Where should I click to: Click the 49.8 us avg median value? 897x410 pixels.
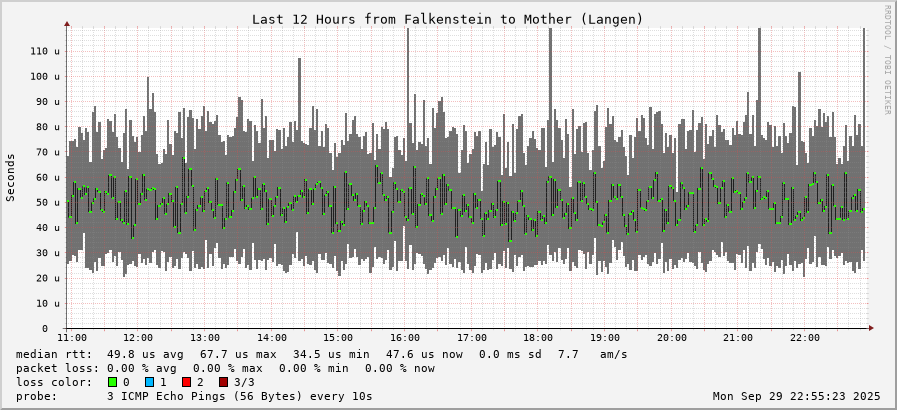145,355
